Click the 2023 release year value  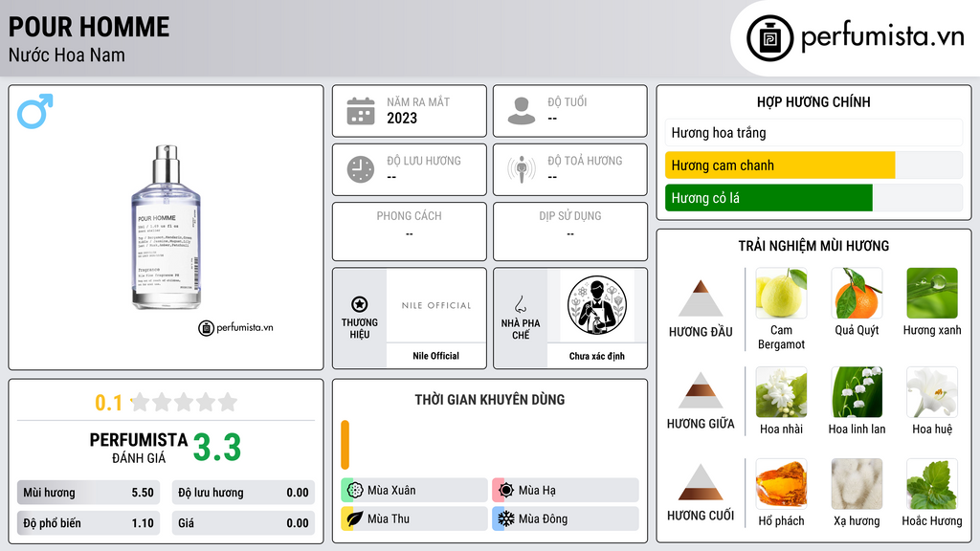[x=402, y=118]
